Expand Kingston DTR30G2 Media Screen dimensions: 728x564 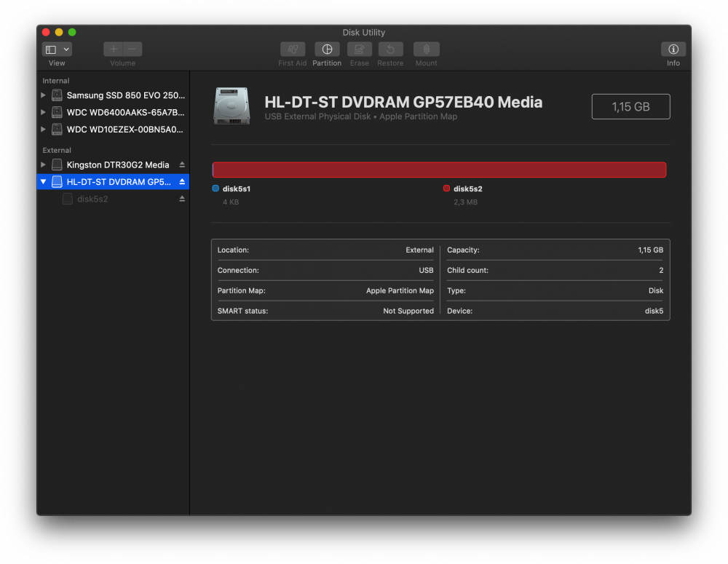43,164
